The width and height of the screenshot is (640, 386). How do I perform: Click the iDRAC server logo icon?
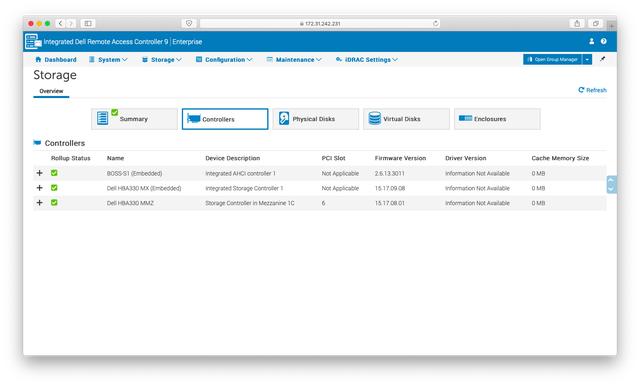[x=33, y=41]
